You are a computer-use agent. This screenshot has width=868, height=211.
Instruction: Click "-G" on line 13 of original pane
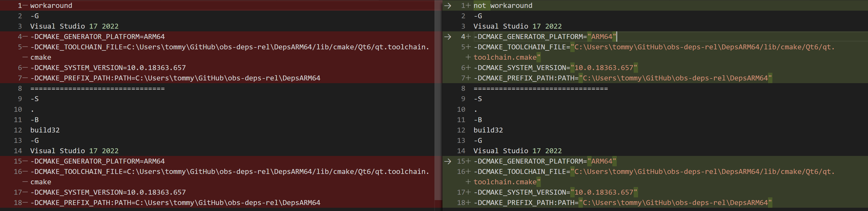(x=35, y=141)
